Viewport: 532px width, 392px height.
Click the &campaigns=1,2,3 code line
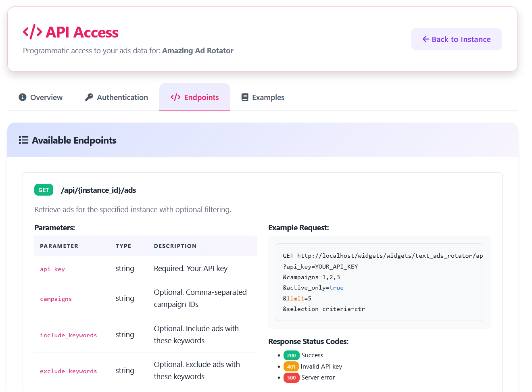click(x=311, y=277)
